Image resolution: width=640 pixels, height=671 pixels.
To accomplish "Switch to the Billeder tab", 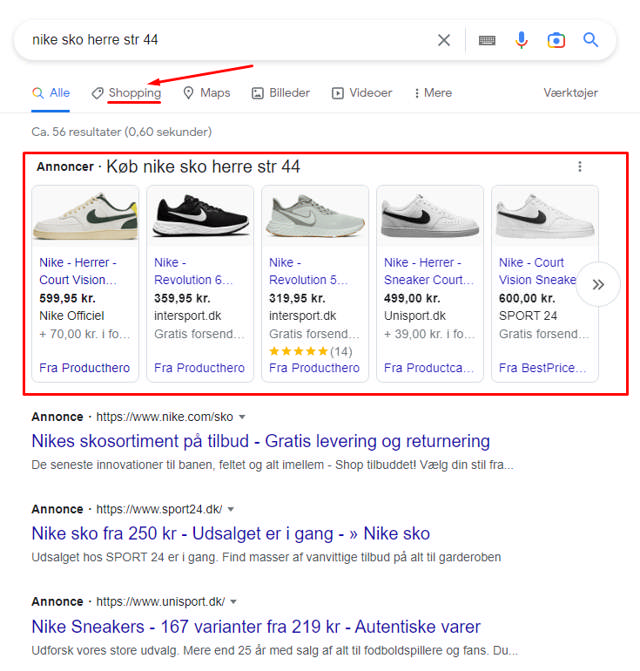I will pos(281,93).
